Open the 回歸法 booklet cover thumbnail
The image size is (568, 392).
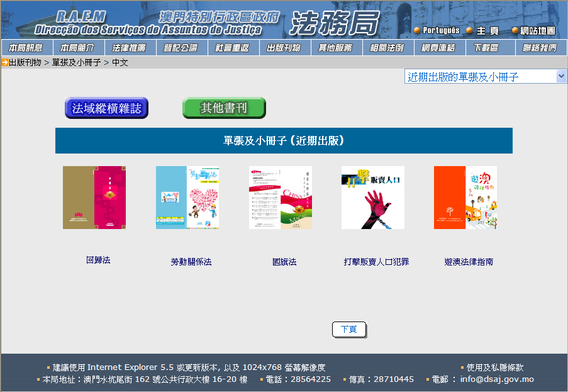pos(94,198)
